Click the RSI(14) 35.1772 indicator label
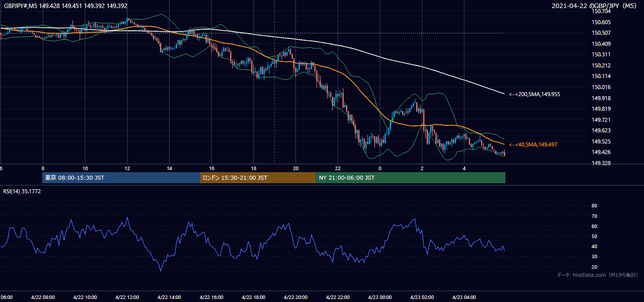The image size is (644, 302). point(22,191)
